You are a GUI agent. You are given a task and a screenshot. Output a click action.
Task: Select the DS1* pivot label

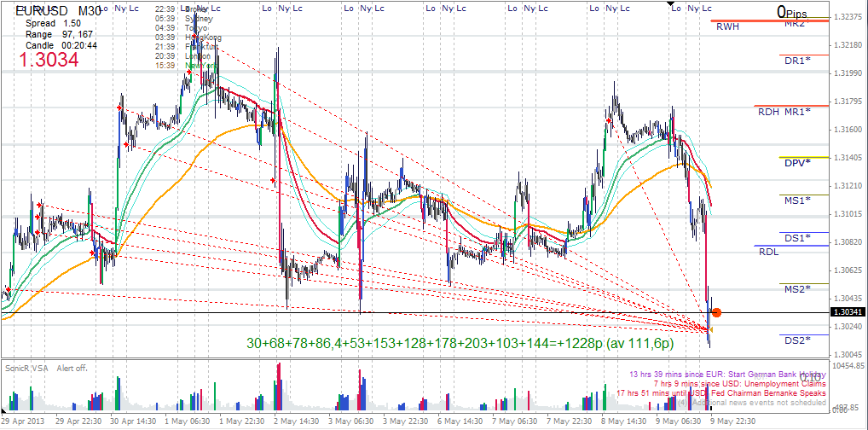797,238
